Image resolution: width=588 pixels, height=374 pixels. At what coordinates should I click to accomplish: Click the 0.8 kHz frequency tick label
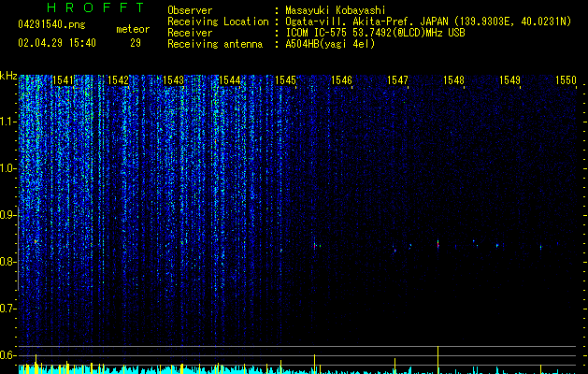[x=7, y=262]
